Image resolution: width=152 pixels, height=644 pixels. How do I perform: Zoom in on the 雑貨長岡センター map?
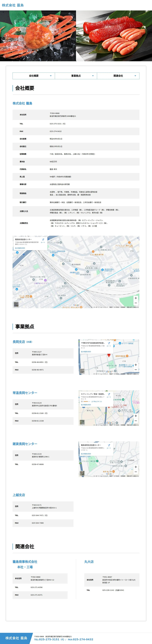click(x=136, y=467)
